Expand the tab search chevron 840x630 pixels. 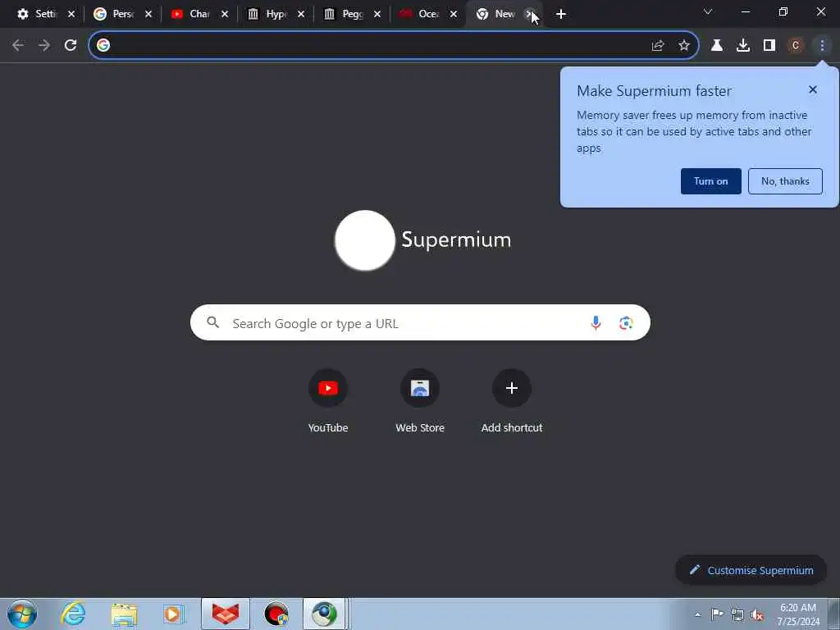tap(708, 11)
